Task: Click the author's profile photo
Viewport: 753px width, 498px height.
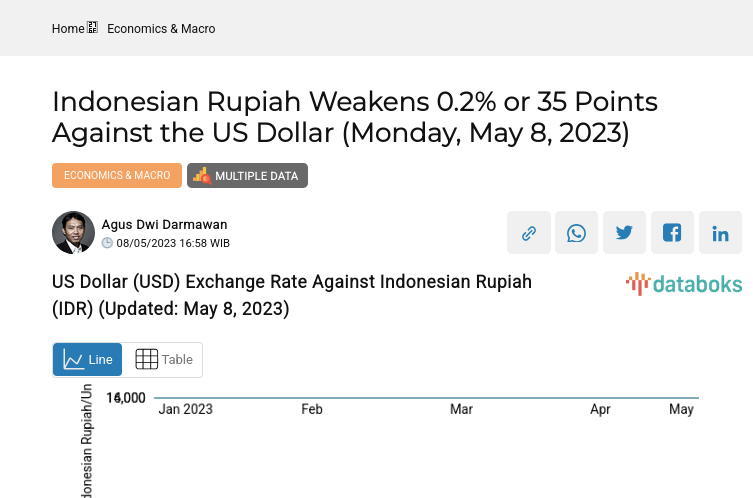Action: click(73, 233)
